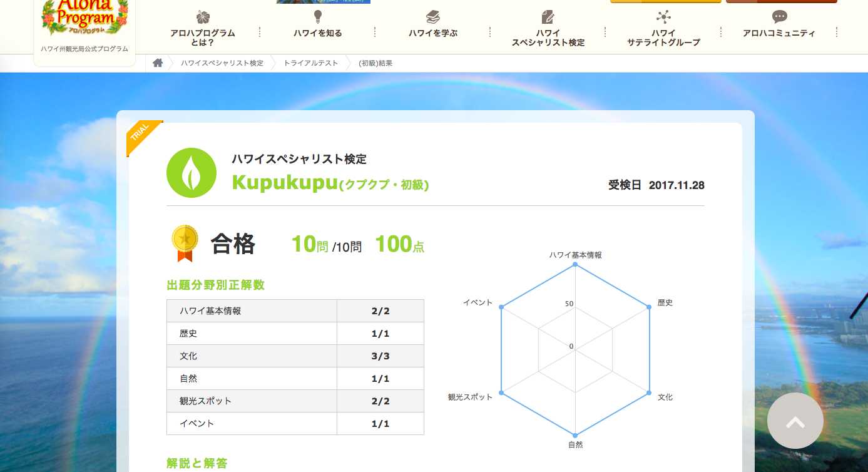Viewport: 868px width, 472px height.
Task: Click radar chart 自然 axis label
Action: click(575, 445)
